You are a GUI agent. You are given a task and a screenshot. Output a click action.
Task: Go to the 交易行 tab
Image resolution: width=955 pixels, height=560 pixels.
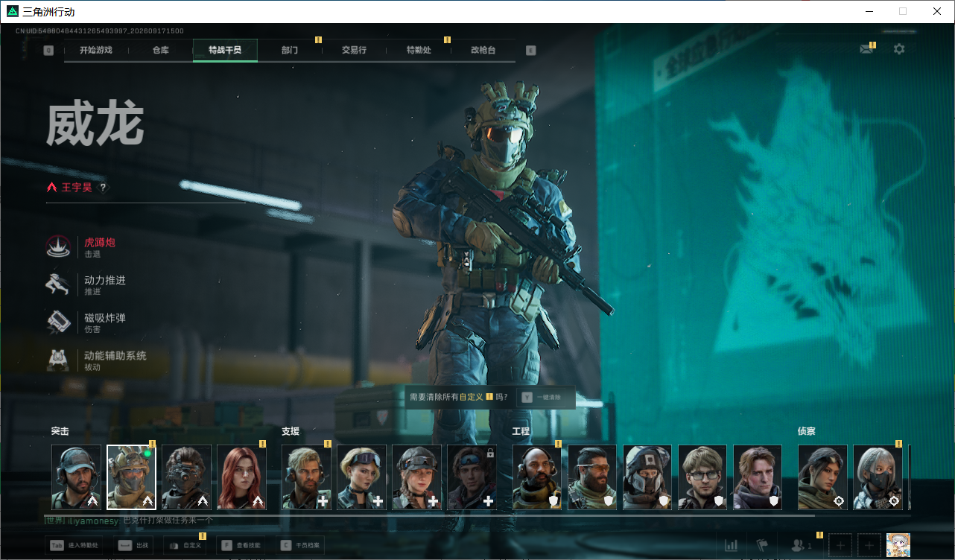(354, 50)
